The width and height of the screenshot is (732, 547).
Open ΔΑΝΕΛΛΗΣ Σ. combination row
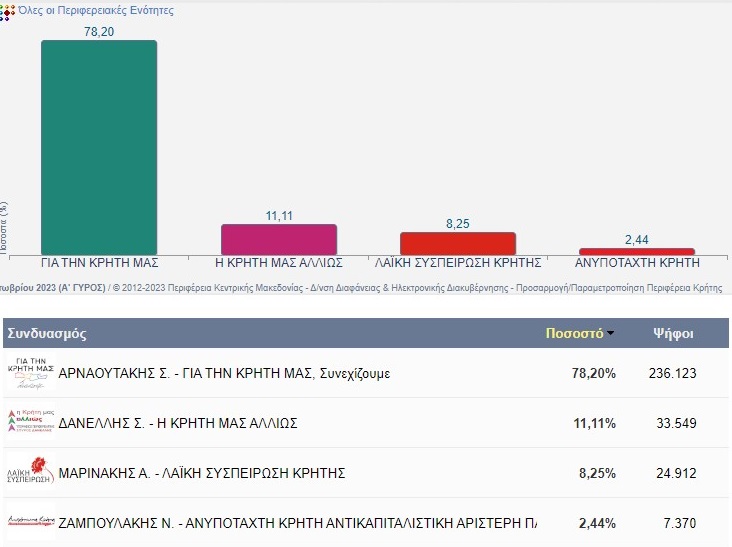(178, 423)
